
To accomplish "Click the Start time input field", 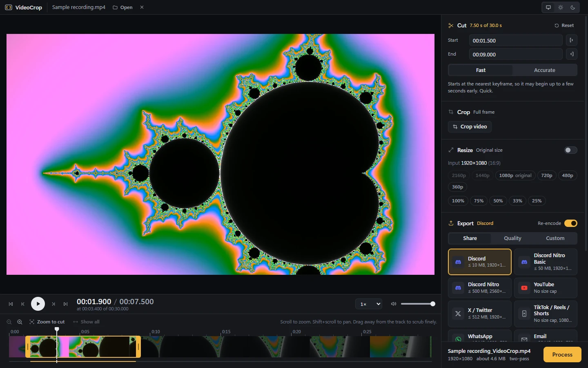I will point(516,40).
